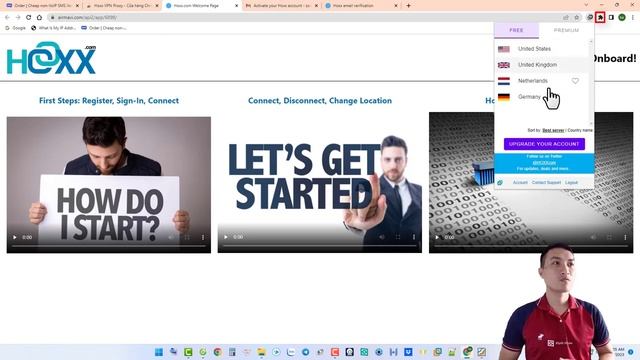Click the share page icon in address bar
Viewport: 640px width, 360px height.
click(x=566, y=18)
